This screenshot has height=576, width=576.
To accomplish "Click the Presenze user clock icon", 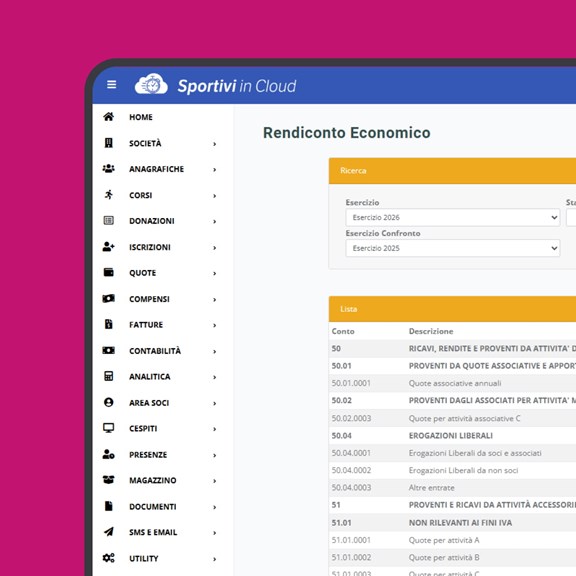I will pyautogui.click(x=108, y=454).
